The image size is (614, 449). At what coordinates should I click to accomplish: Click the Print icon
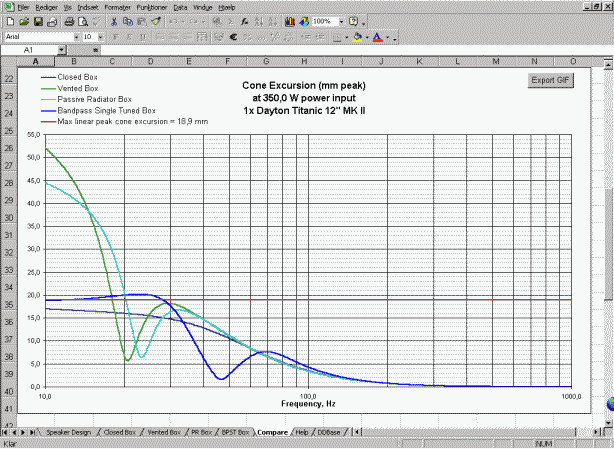click(x=68, y=21)
